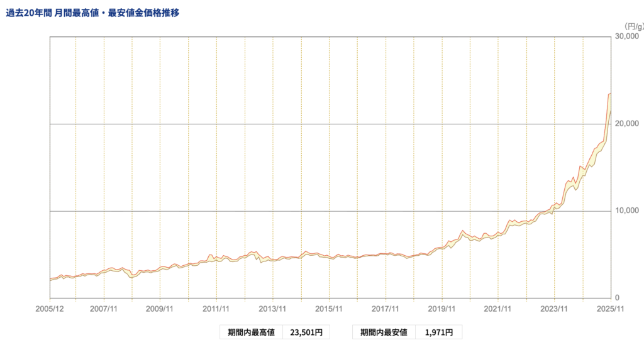Click the (円/g) unit label
644x345 pixels.
(633, 26)
